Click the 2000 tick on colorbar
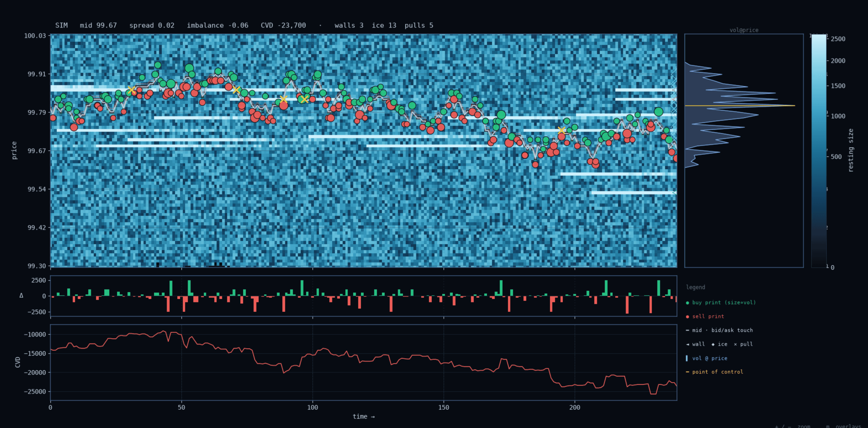The height and width of the screenshot is (428, 868). [838, 61]
